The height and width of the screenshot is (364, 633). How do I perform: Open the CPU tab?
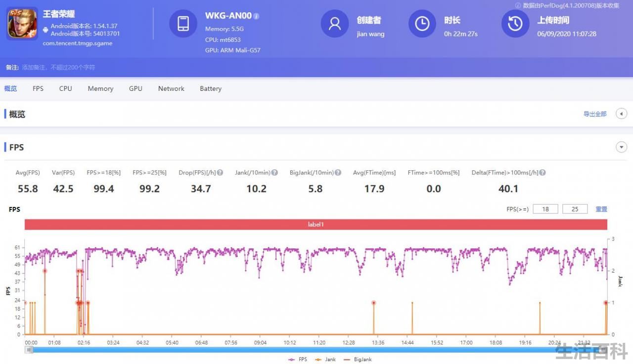click(65, 88)
